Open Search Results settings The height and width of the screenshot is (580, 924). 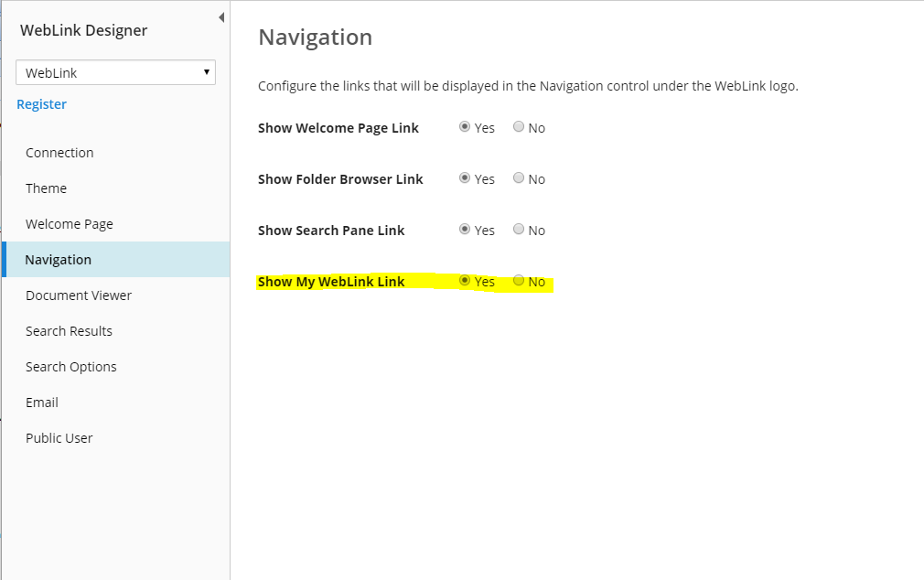point(69,331)
